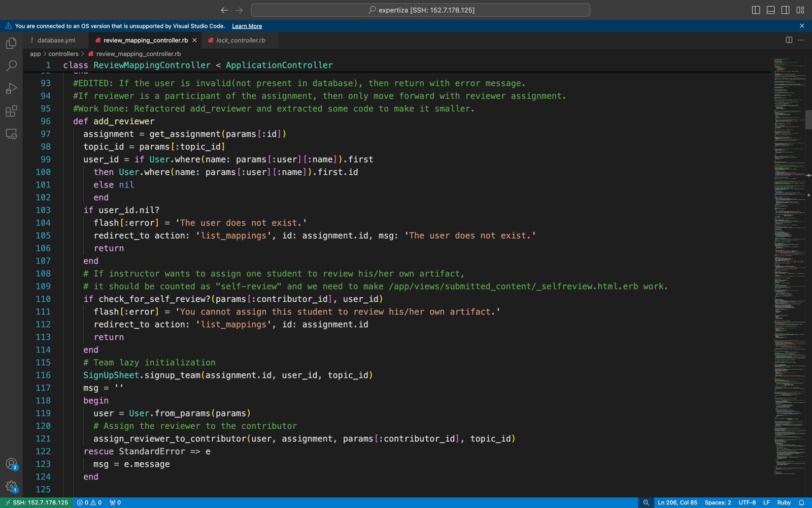Click errors and warnings count in status bar
This screenshot has height=508, width=812.
click(89, 502)
